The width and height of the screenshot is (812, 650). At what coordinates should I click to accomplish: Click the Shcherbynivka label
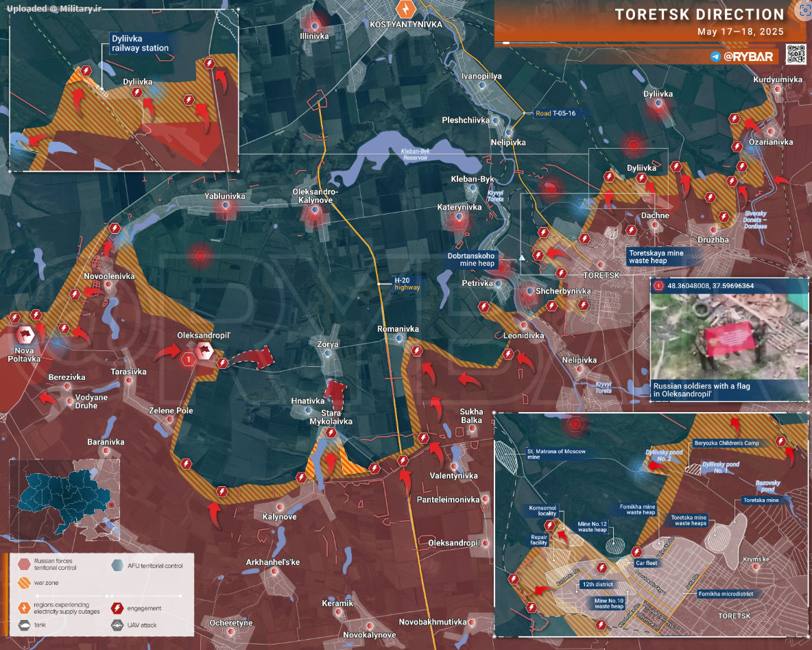[563, 291]
